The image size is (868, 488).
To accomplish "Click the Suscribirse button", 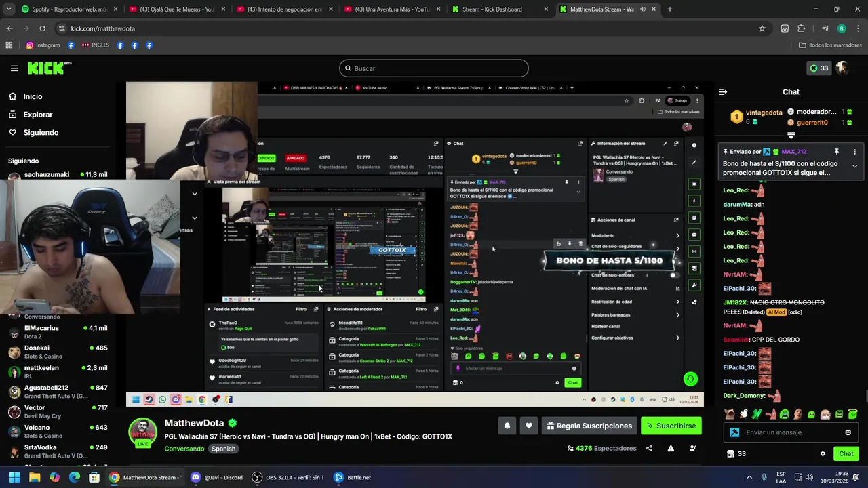I will coord(671,426).
